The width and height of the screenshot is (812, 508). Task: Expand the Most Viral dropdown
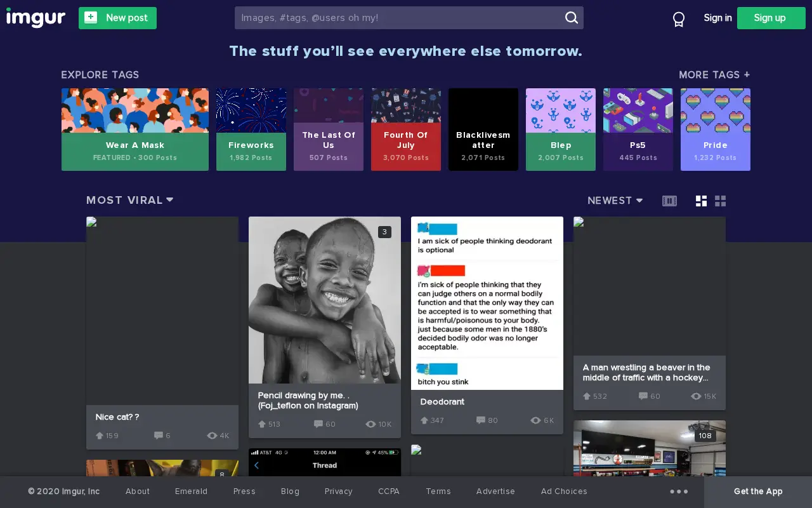(130, 200)
